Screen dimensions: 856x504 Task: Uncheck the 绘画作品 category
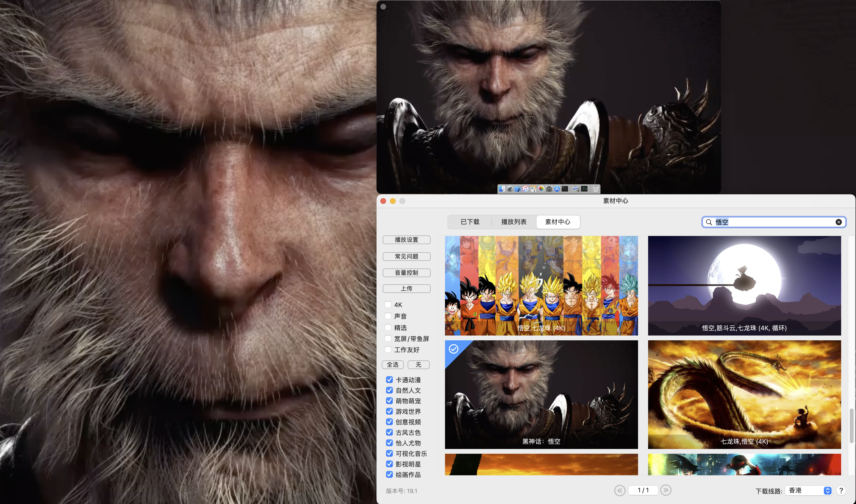389,475
